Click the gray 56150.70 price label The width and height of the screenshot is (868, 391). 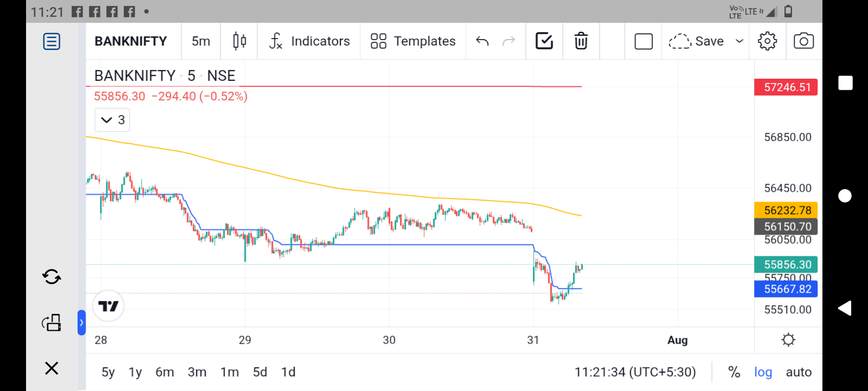[786, 226]
